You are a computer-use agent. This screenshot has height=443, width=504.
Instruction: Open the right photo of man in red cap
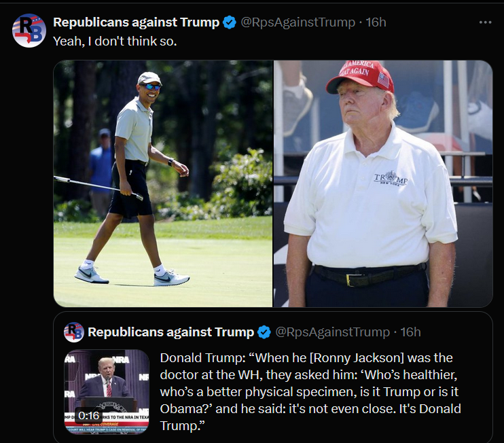coord(383,183)
